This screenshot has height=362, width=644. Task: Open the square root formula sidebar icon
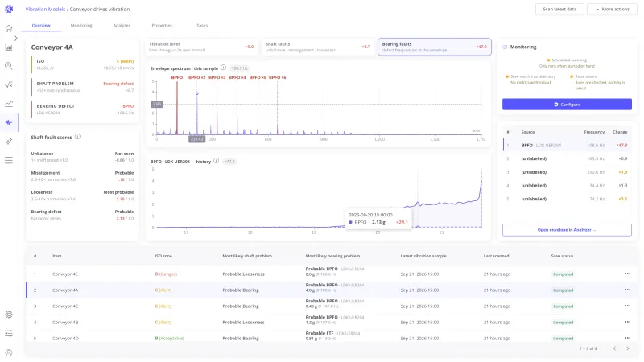pyautogui.click(x=9, y=85)
